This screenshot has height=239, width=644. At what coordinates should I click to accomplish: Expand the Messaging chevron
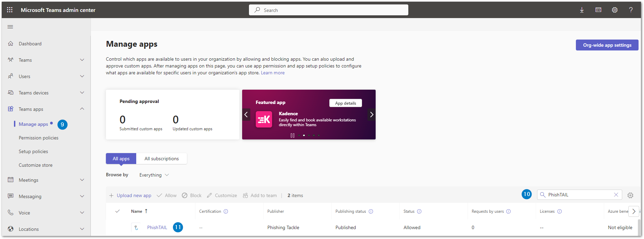point(82,196)
